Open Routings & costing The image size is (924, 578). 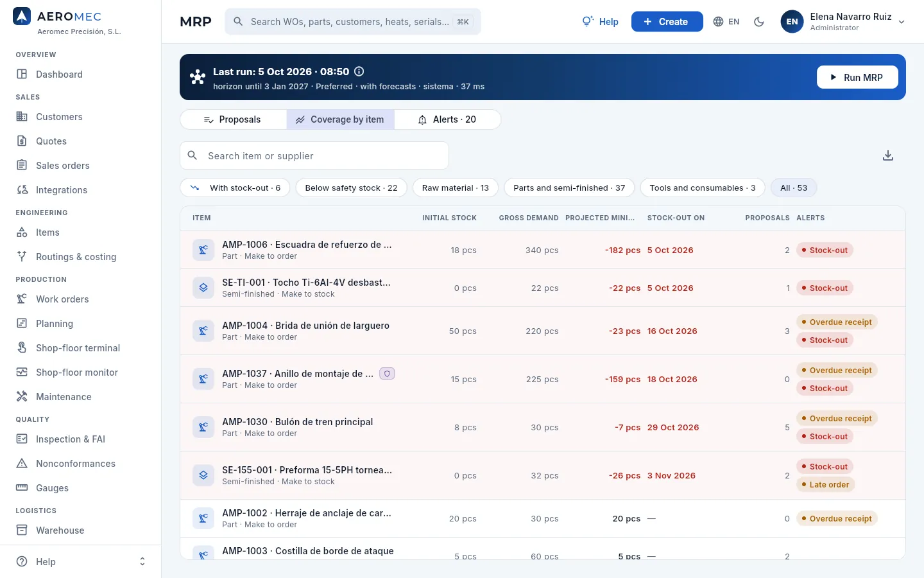tap(80, 257)
